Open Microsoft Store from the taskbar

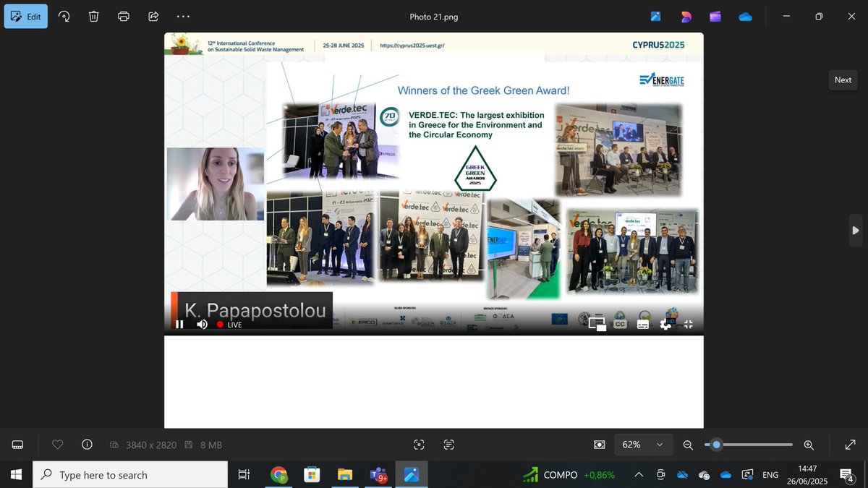pos(312,475)
